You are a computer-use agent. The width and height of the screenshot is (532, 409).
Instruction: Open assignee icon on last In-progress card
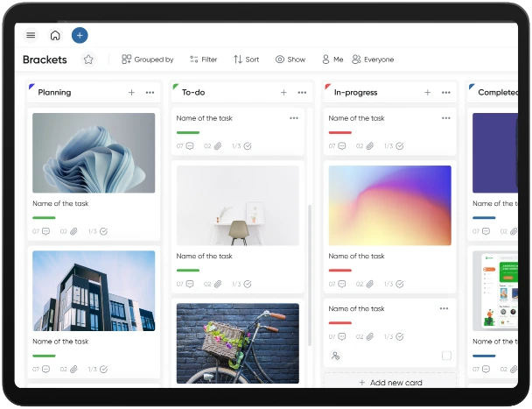tap(334, 356)
